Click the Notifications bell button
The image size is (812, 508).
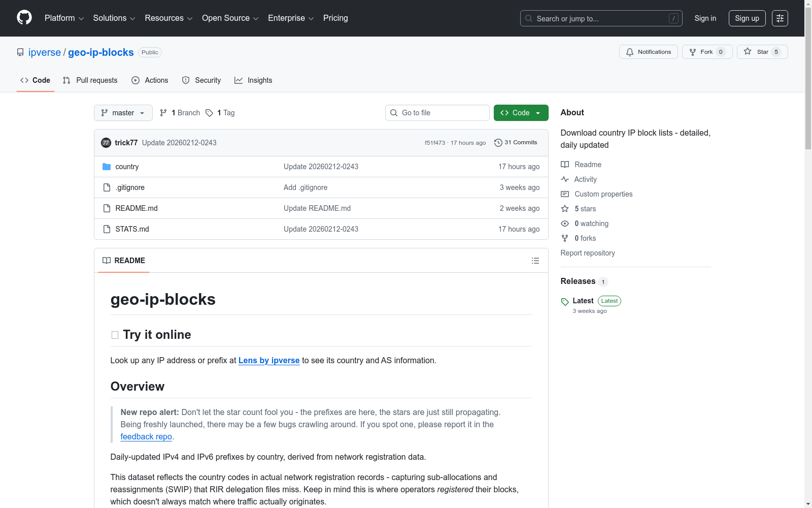(649, 52)
